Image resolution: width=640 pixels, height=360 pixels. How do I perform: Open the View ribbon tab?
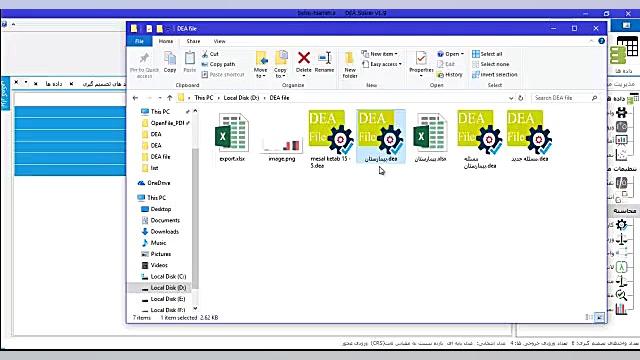click(219, 41)
